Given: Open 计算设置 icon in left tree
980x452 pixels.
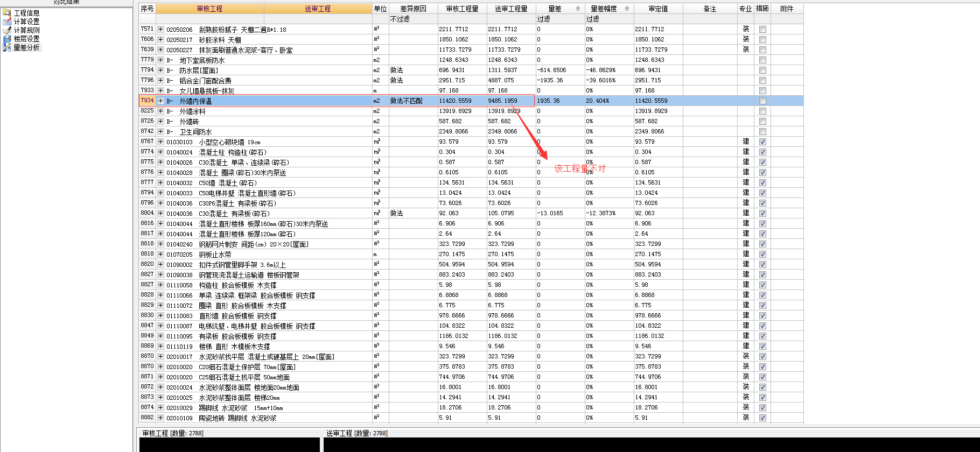Looking at the screenshot, I should (7, 22).
